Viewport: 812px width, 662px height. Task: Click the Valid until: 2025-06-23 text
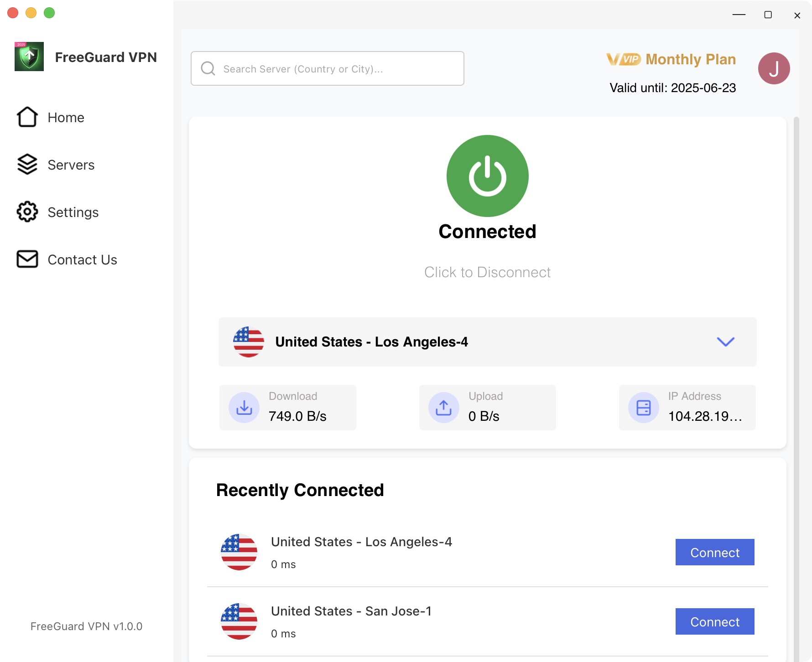[673, 88]
